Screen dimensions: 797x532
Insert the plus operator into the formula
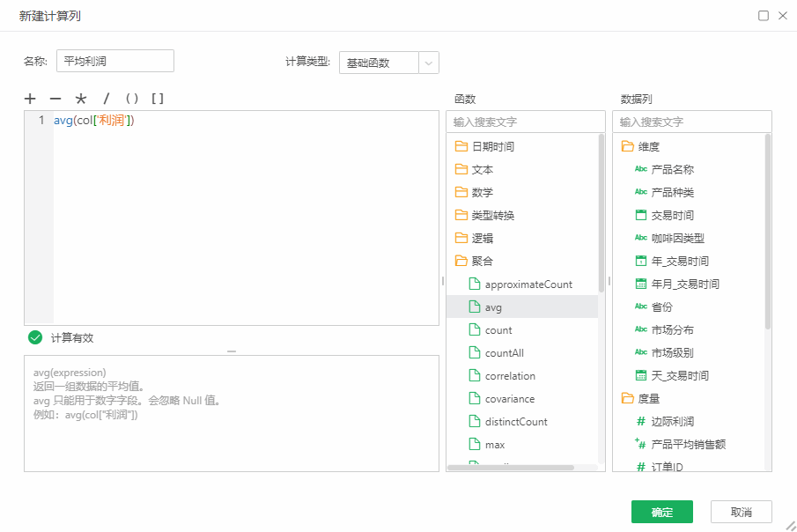click(31, 99)
